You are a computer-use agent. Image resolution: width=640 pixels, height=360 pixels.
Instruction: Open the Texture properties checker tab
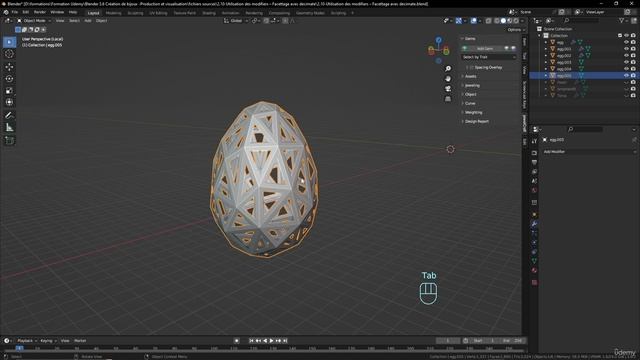pos(534,282)
